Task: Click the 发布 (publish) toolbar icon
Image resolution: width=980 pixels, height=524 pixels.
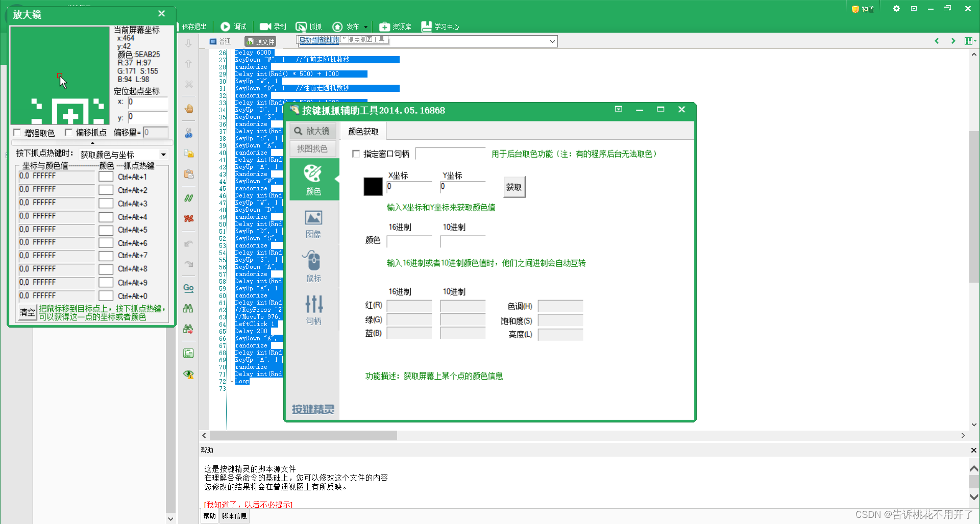Action: point(337,27)
